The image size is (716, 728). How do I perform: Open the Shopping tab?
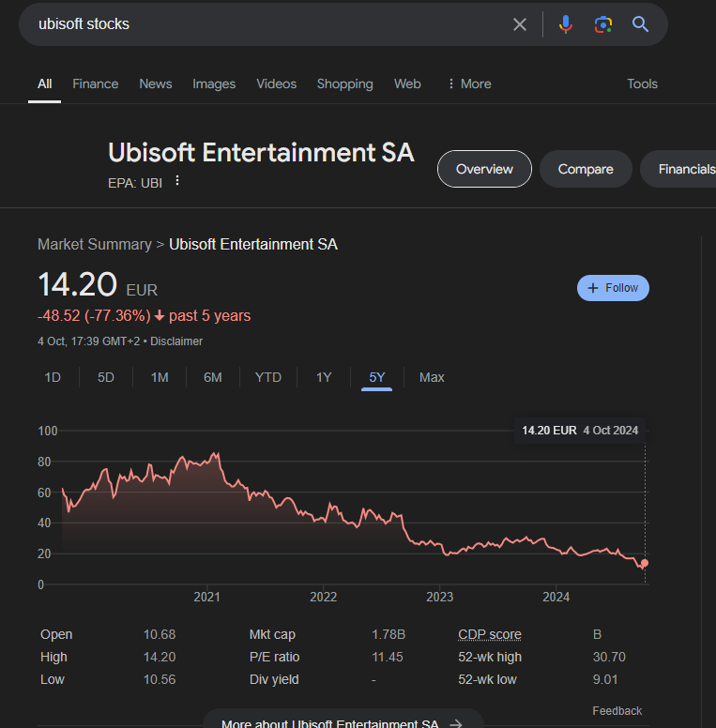point(345,83)
